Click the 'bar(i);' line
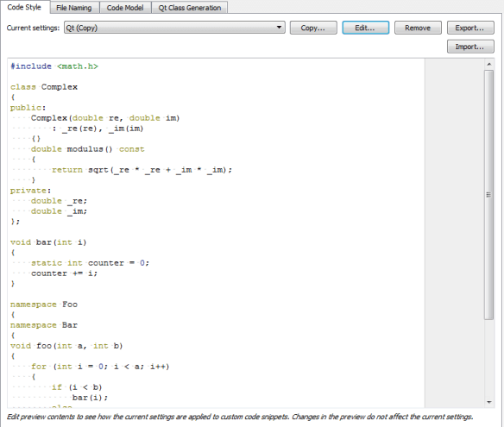Screen dimensions: 504x427 click(x=90, y=398)
